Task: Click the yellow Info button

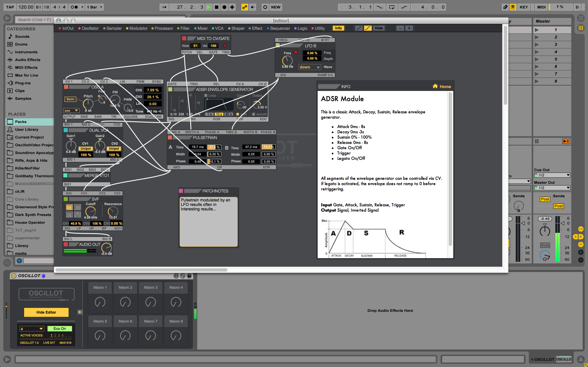Action: point(338,28)
